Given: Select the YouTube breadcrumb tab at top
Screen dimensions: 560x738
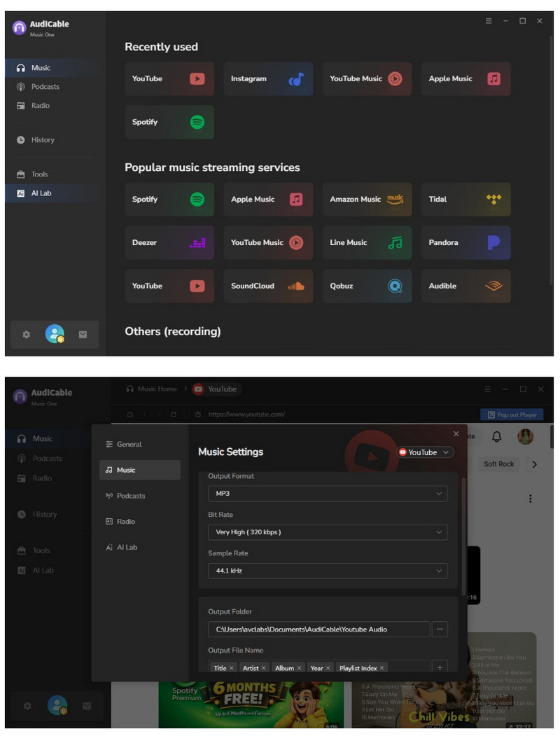Looking at the screenshot, I should 216,389.
